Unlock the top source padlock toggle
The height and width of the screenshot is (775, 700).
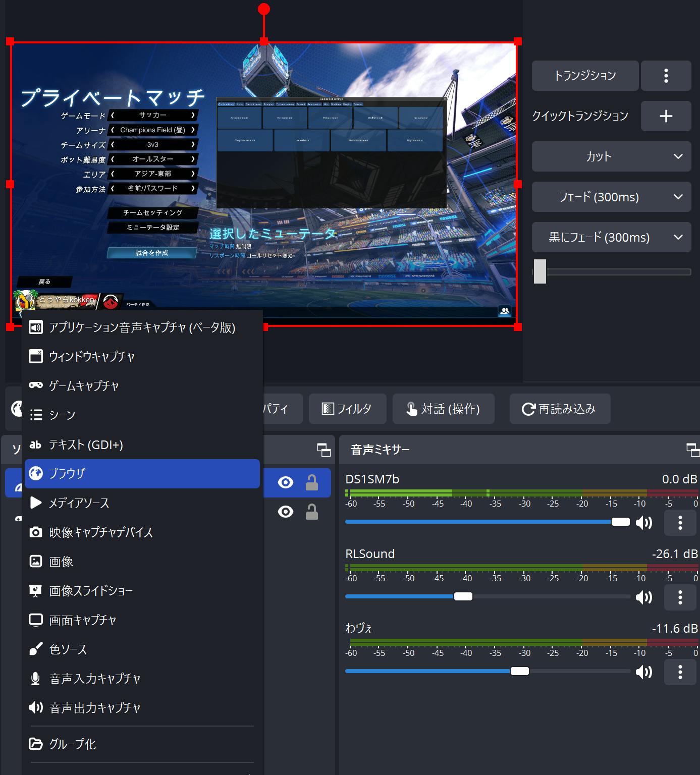[x=311, y=482]
